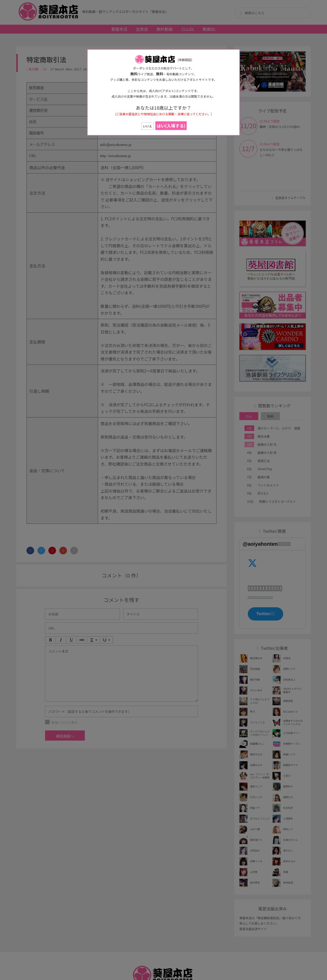Viewport: 327px width, 980px height.
Task: Click the header 葵屋本店 logo
Action: point(48,11)
